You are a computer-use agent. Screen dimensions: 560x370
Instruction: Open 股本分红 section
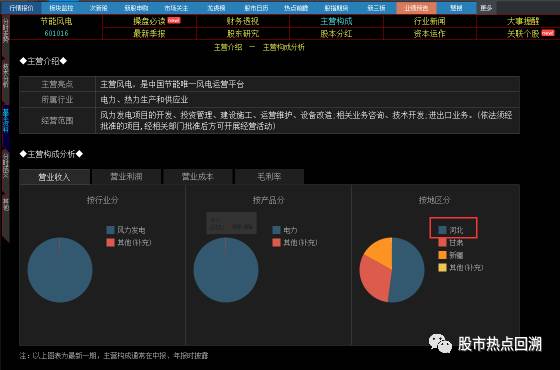[336, 34]
